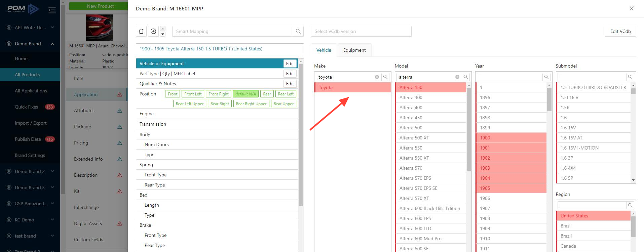This screenshot has width=644, height=252.
Task: Toggle the Front position tag
Action: [173, 94]
